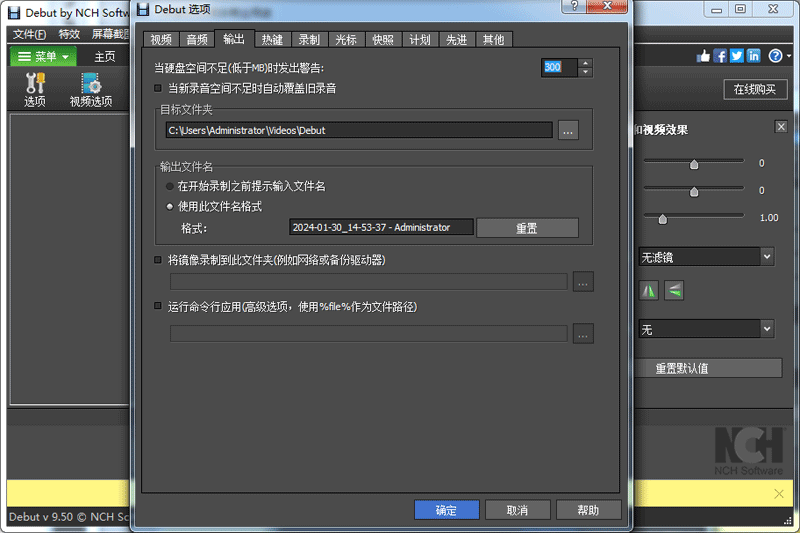
Task: Browse for command line application
Action: coord(583,334)
